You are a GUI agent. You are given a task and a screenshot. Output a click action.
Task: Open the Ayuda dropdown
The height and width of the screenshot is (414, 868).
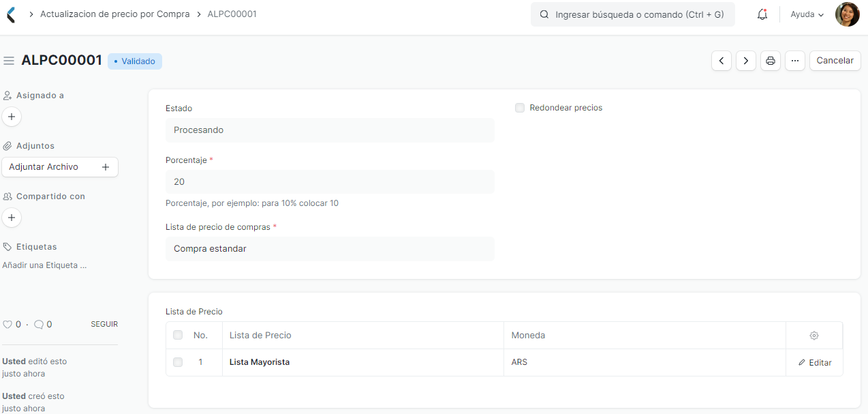pyautogui.click(x=806, y=14)
